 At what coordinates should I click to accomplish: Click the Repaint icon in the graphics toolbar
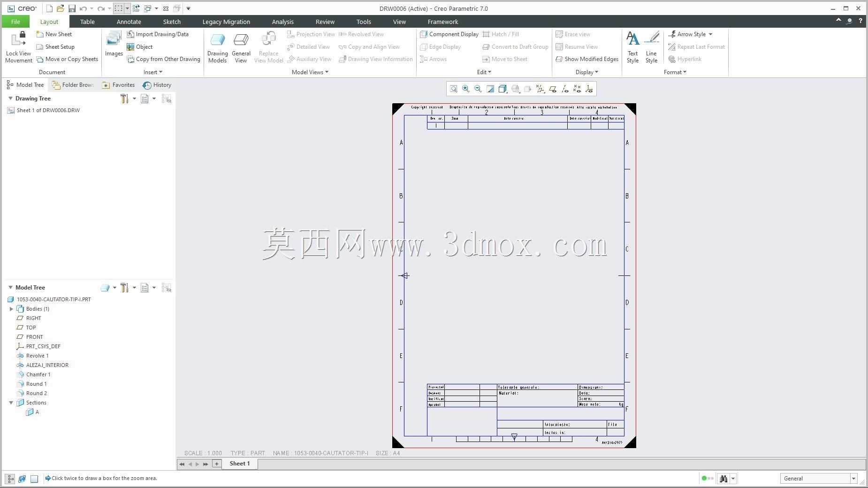[490, 89]
